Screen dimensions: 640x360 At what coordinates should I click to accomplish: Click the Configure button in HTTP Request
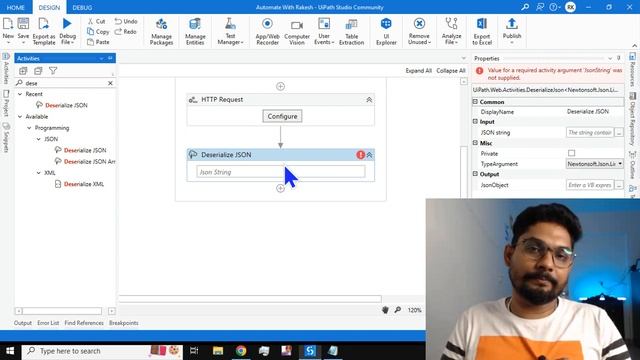click(x=282, y=116)
